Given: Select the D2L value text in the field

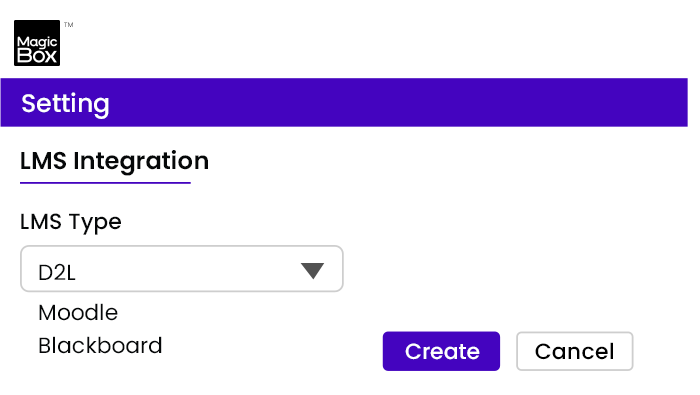Looking at the screenshot, I should click(x=57, y=272).
